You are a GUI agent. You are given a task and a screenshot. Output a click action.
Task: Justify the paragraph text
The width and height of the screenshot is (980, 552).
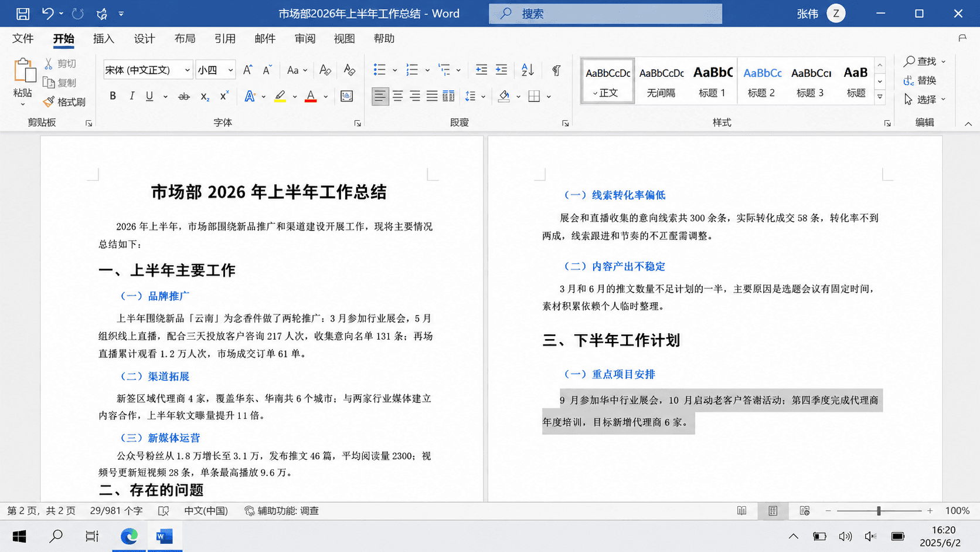432,96
